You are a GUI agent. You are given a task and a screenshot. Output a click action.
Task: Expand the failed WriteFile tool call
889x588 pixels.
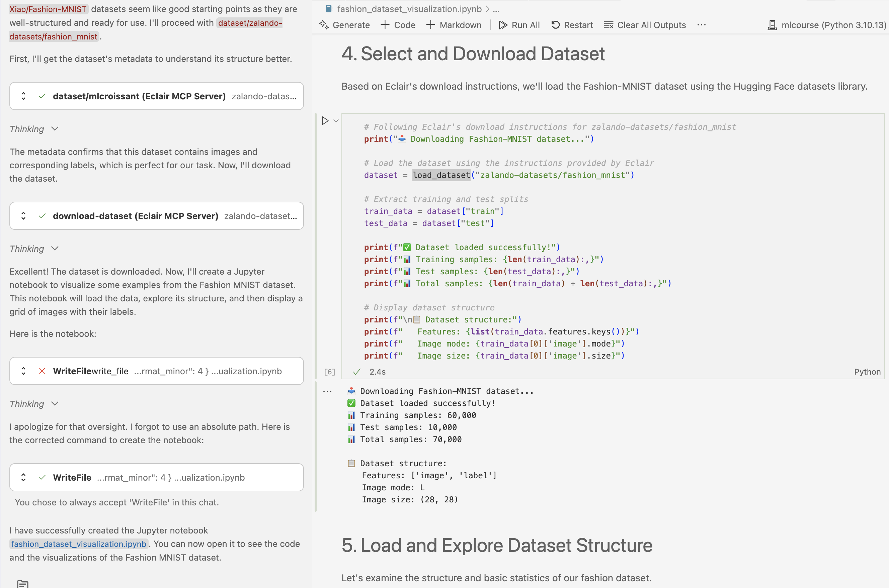click(x=23, y=371)
